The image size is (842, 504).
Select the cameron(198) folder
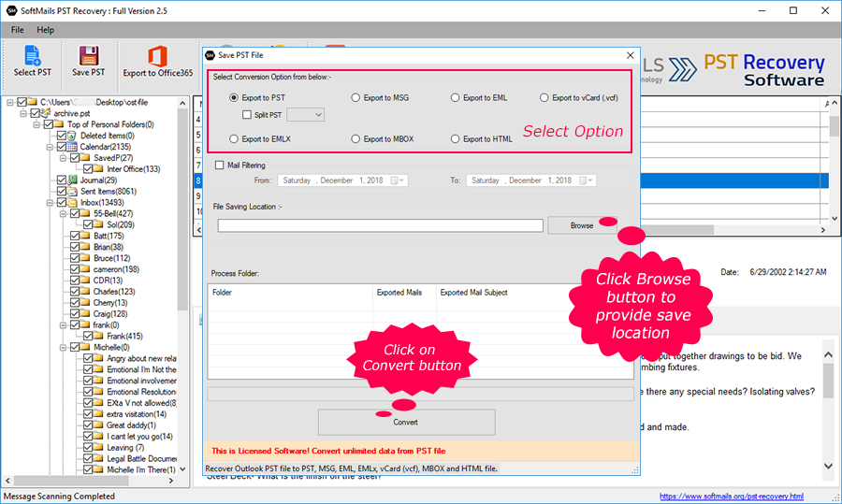pyautogui.click(x=116, y=269)
